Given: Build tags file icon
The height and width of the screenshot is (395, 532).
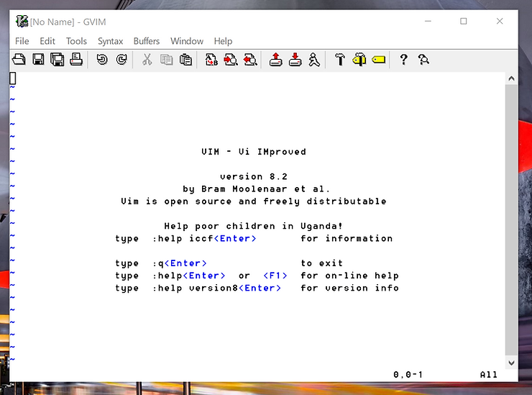Looking at the screenshot, I should (359, 60).
